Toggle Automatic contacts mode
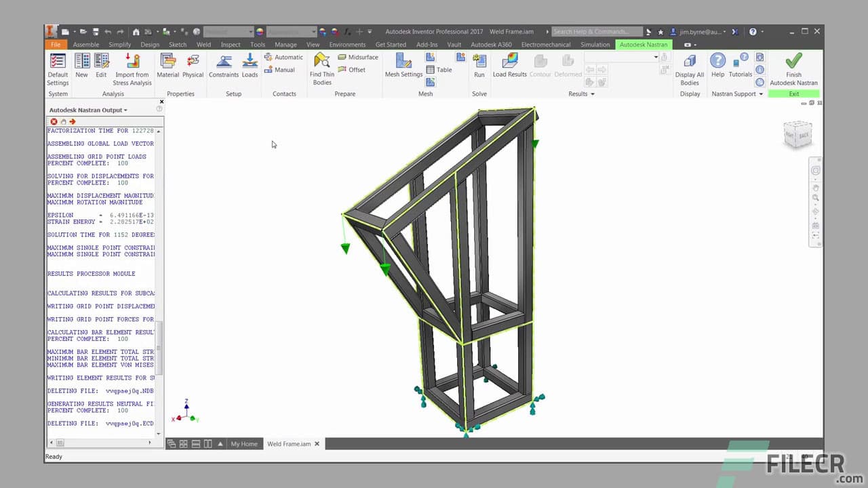This screenshot has width=868, height=488. point(283,57)
